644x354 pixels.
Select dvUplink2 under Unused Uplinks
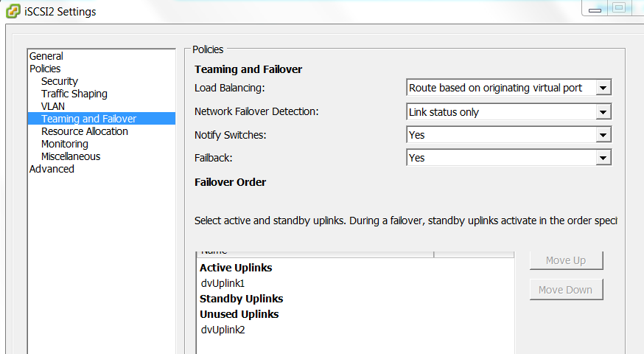pos(223,330)
